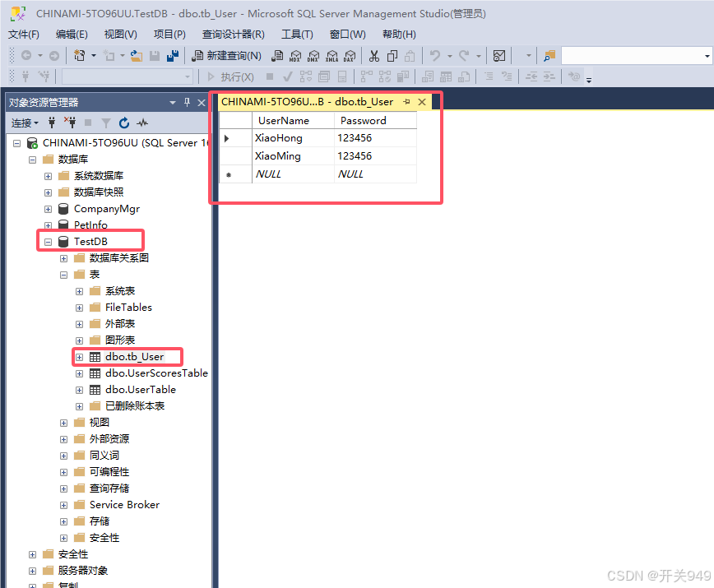This screenshot has height=588, width=714.
Task: Select the XiaoMing cell
Action: pyautogui.click(x=293, y=156)
